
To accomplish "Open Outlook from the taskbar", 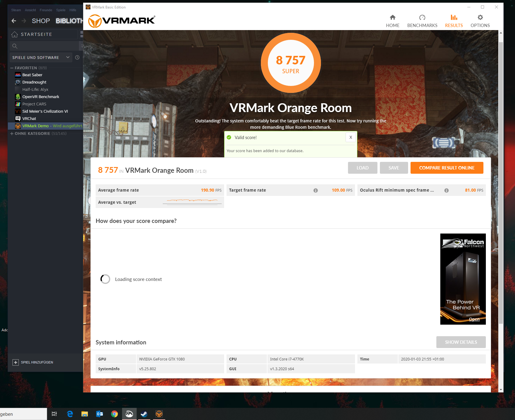I will [99, 414].
